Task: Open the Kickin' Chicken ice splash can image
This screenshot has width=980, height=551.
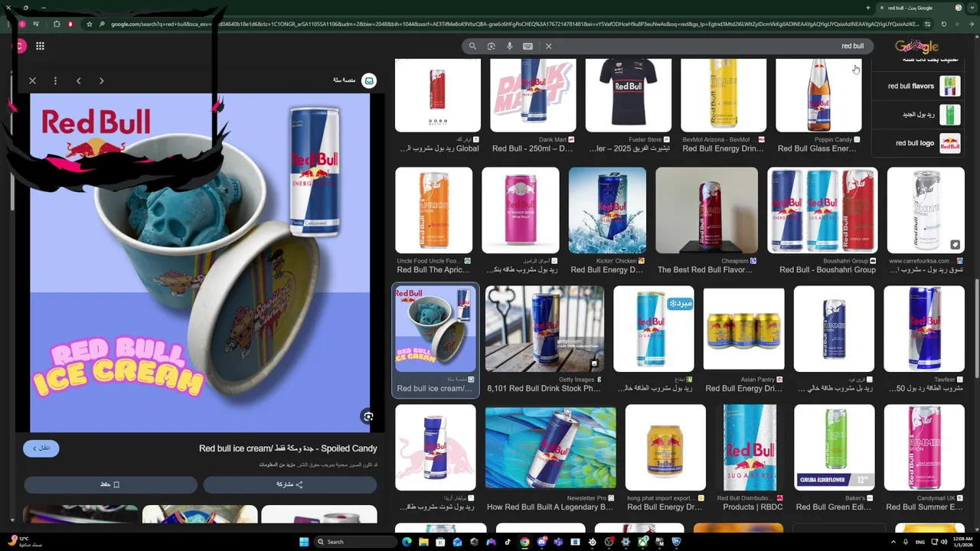Action: (x=607, y=210)
